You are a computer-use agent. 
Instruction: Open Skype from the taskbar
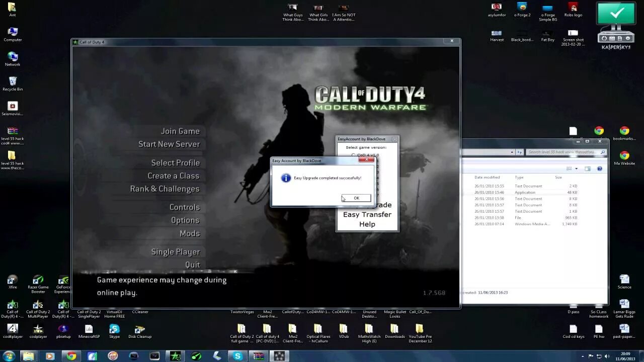[238, 356]
